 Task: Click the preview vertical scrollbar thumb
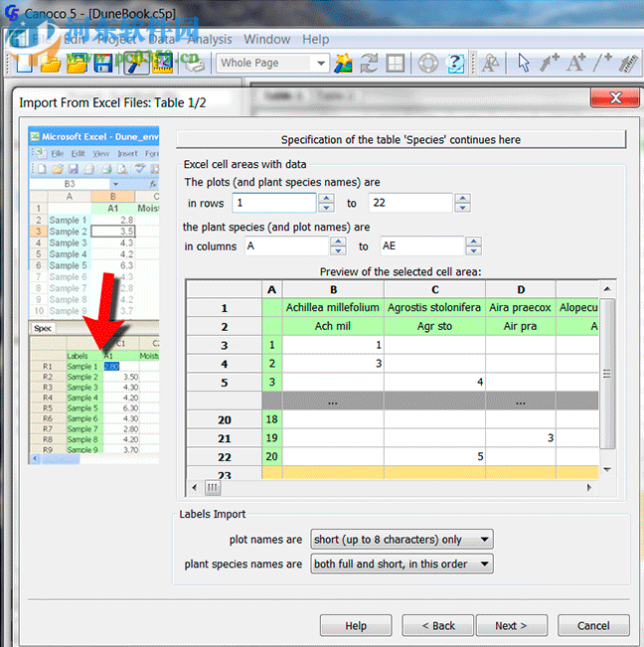[607, 374]
